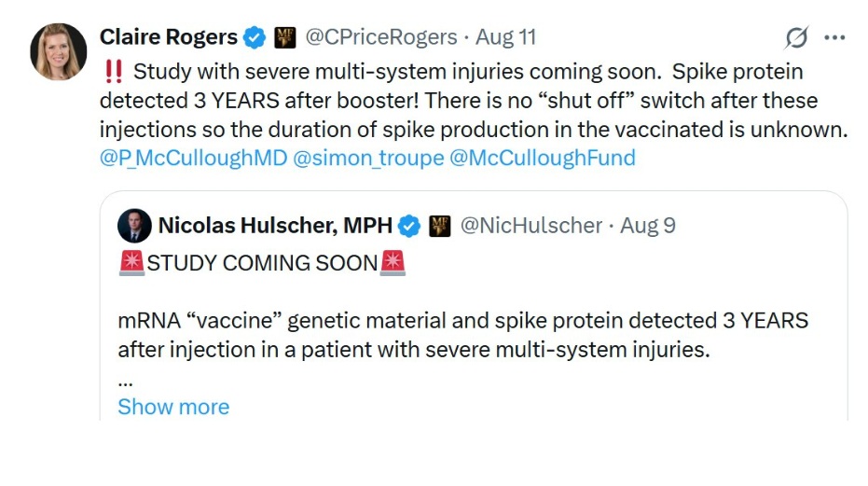
Task: Click Nicolas Hulscher's small profile avatar
Action: coord(134,226)
